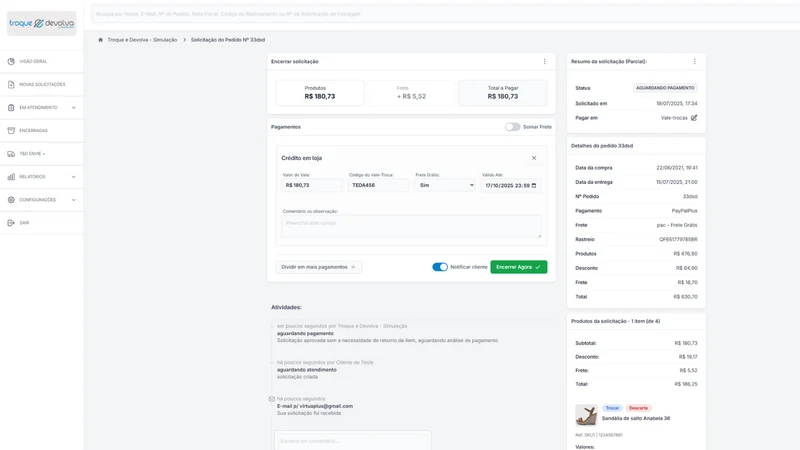Click the Total a Pagar card
This screenshot has width=800, height=450.
point(503,93)
